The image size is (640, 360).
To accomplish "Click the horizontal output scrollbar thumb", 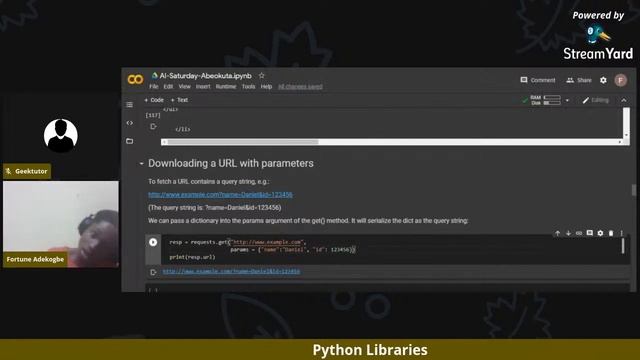I will click(x=243, y=142).
